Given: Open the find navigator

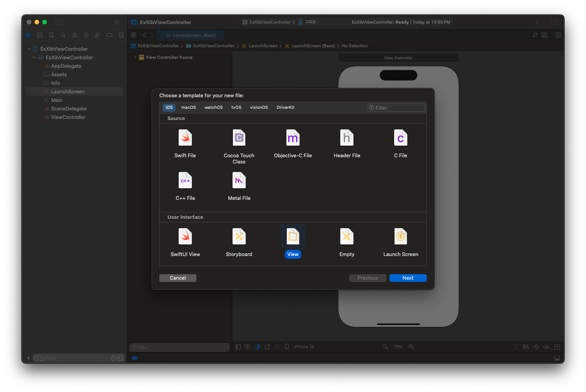Looking at the screenshot, I should (63, 35).
